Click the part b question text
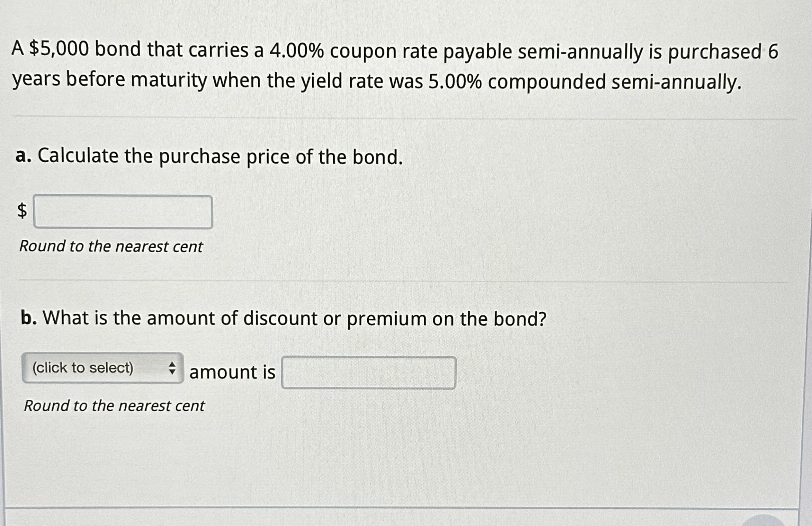This screenshot has width=812, height=526. click(283, 318)
